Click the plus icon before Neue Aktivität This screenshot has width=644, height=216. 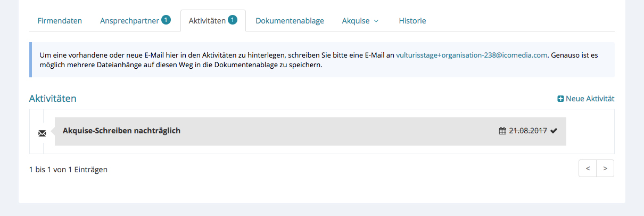tap(560, 99)
